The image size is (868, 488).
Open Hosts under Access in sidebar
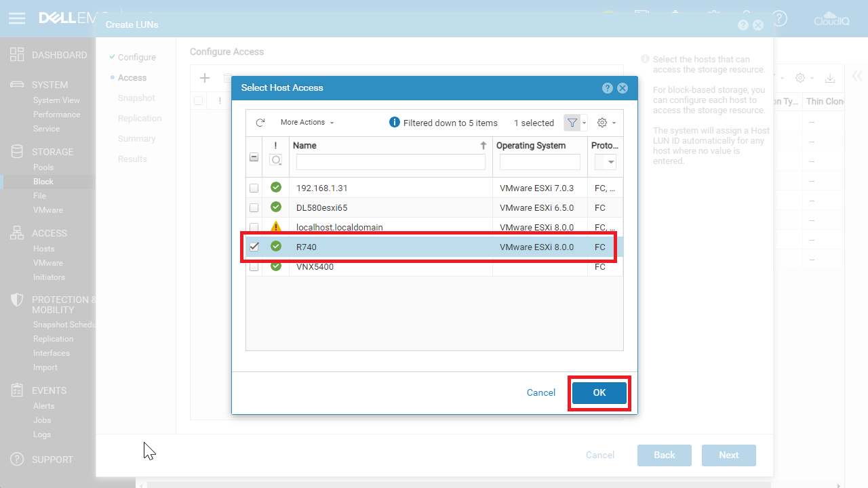44,249
